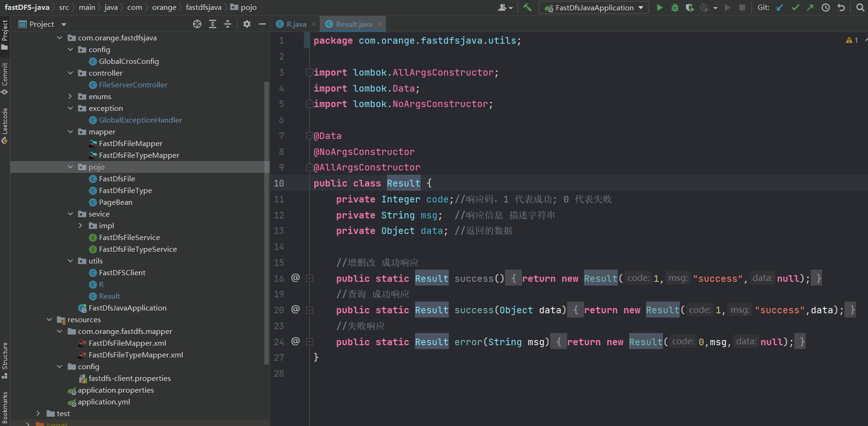Open the Bookmarks tool window tab
This screenshot has width=868, height=426.
click(5, 408)
